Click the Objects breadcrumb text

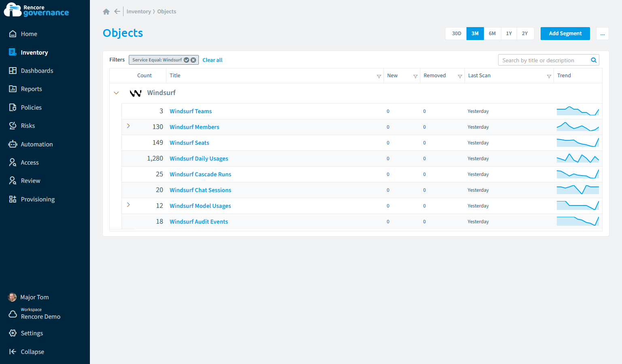[167, 12]
